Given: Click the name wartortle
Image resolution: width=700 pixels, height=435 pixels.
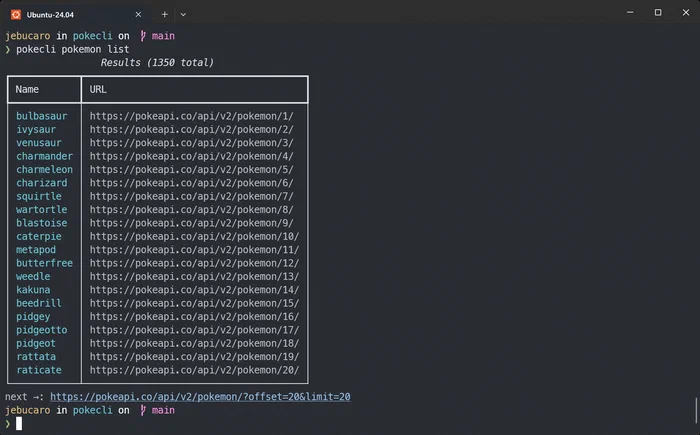Looking at the screenshot, I should point(42,209).
